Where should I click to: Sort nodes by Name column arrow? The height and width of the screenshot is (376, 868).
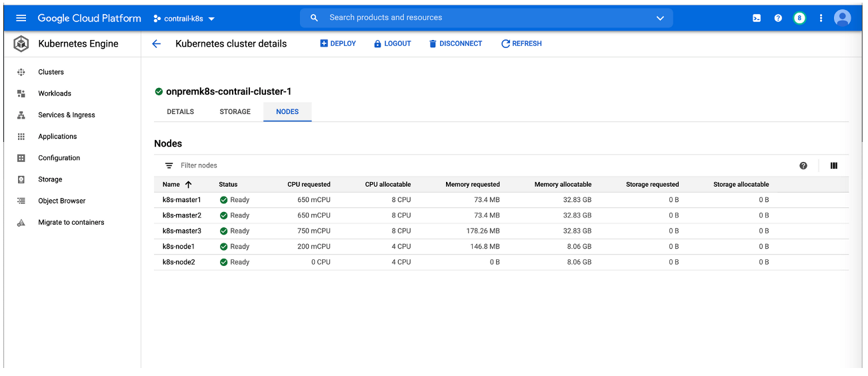[188, 185]
